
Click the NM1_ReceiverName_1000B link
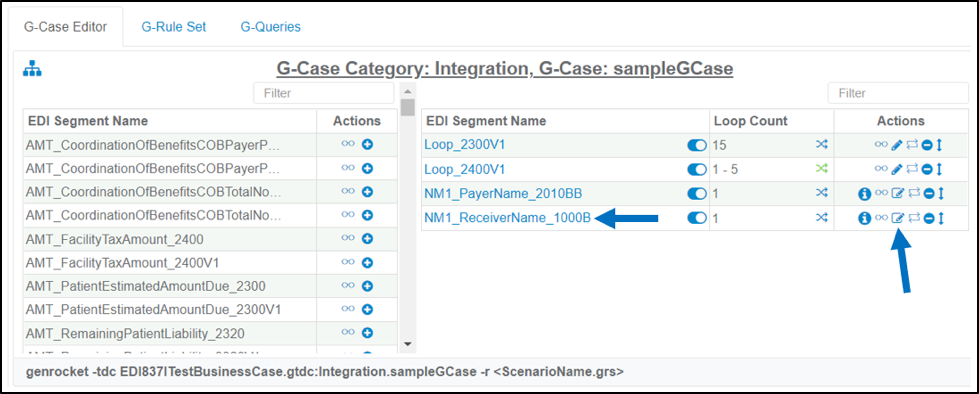tap(508, 218)
